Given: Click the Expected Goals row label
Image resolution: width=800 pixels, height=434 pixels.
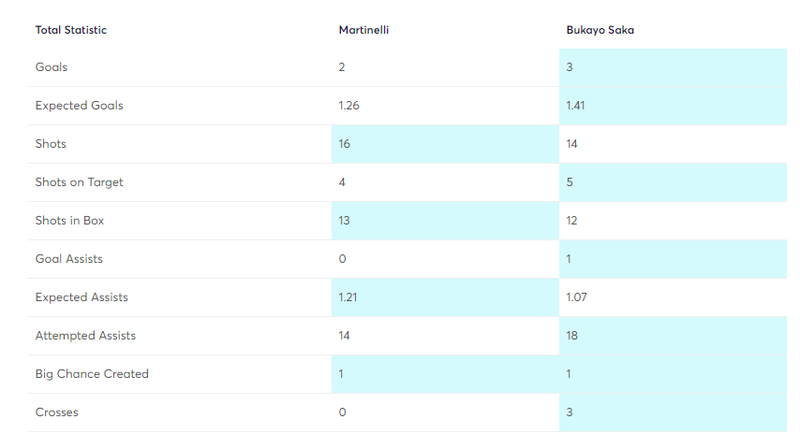Looking at the screenshot, I should coord(79,106).
